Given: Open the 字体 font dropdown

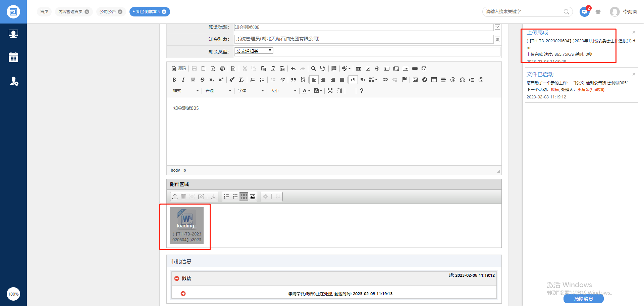Looking at the screenshot, I should [x=251, y=91].
